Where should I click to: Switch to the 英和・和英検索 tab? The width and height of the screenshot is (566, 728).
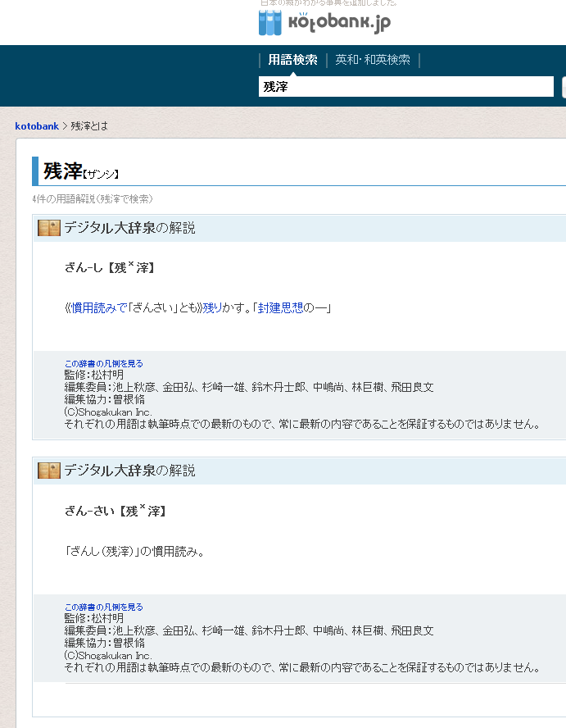(373, 60)
